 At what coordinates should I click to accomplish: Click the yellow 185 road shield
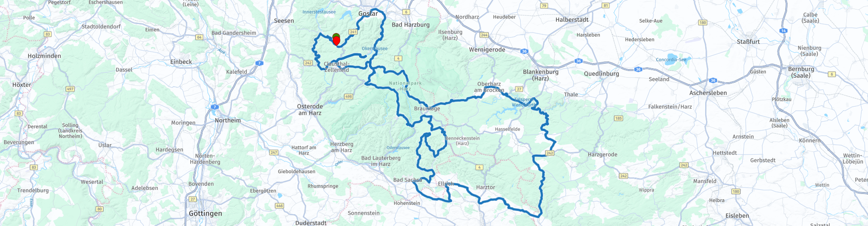tap(618, 118)
